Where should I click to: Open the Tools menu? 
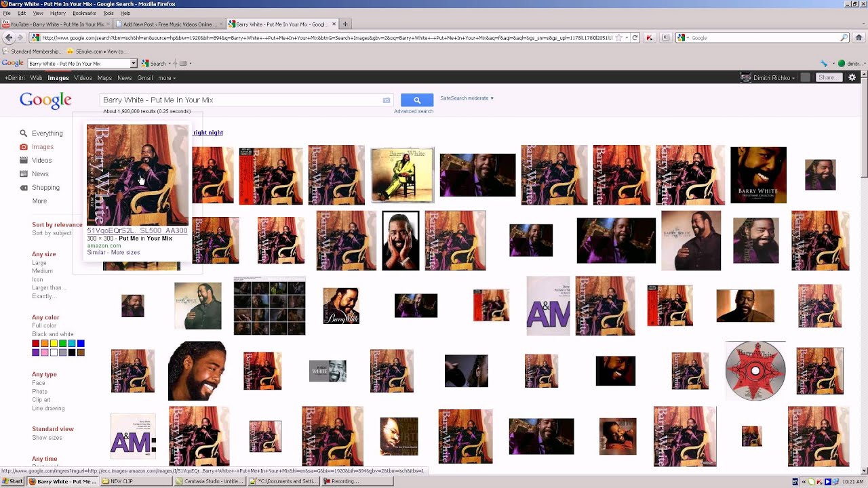point(108,13)
